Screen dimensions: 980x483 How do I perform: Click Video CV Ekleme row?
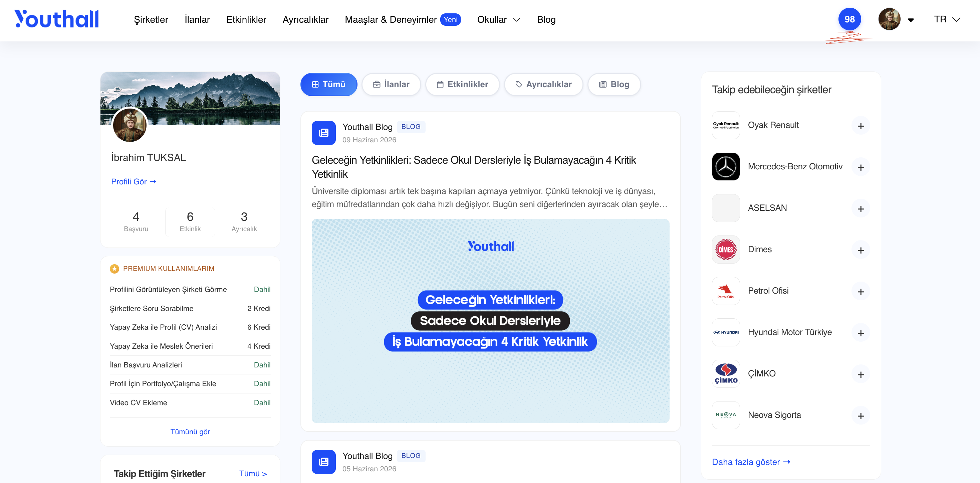(x=190, y=403)
